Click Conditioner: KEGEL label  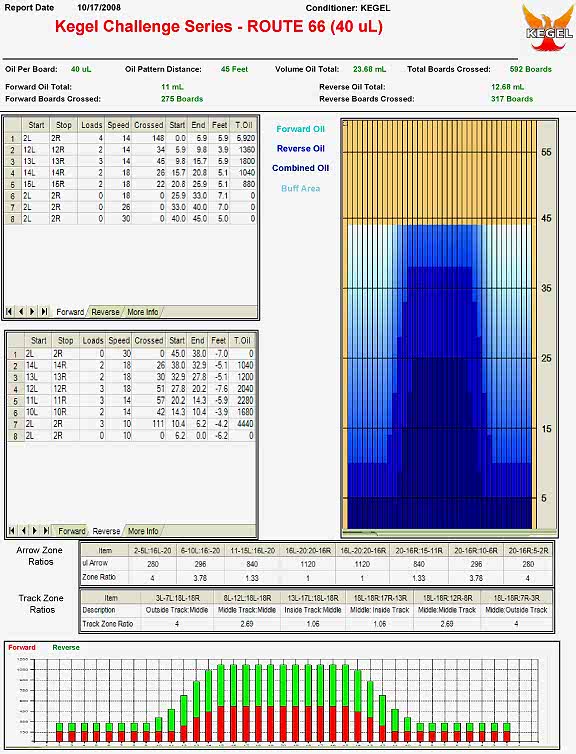click(x=348, y=8)
